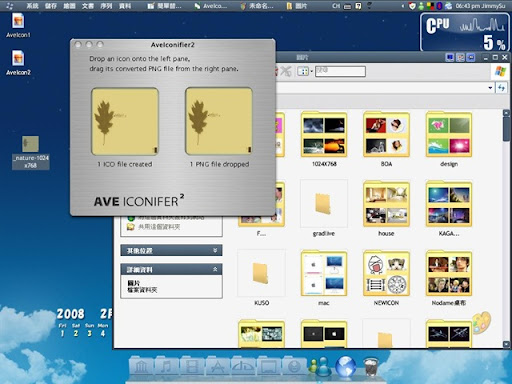Image resolution: width=512 pixels, height=384 pixels.
Task: Open the downloads folder in dock
Action: 294,367
